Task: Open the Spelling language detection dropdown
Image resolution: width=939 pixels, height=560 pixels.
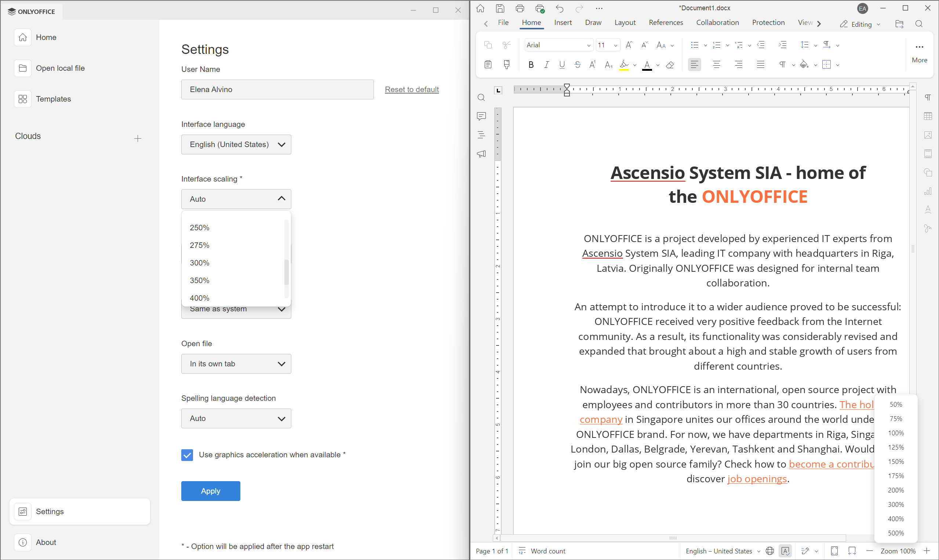Action: [236, 418]
